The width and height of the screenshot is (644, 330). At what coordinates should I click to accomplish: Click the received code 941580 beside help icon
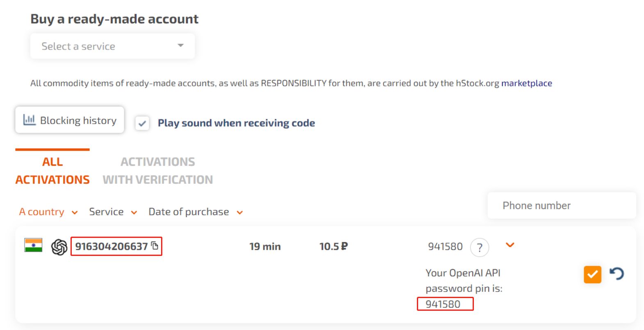click(445, 246)
